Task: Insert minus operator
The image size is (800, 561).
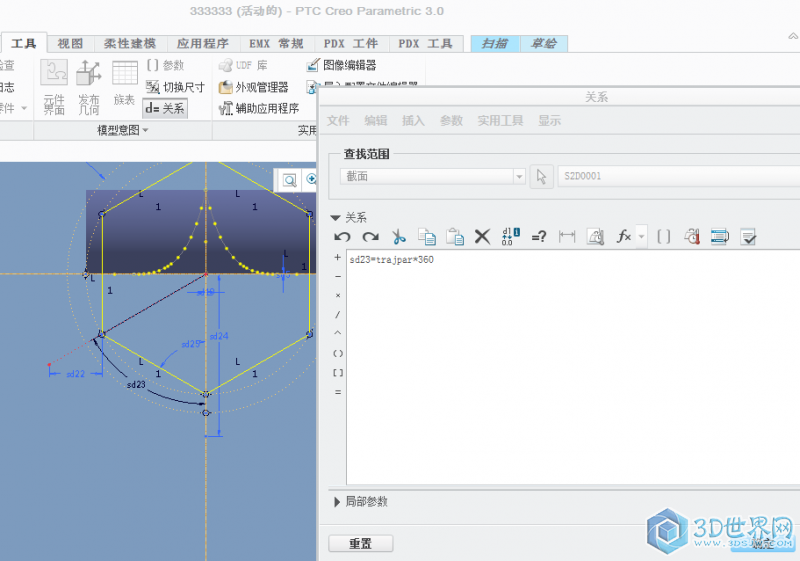Action: pos(337,276)
